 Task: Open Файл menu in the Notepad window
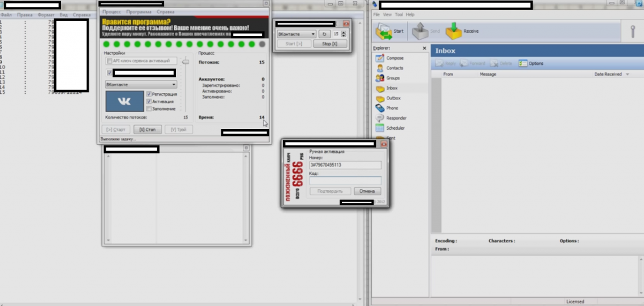coord(6,15)
